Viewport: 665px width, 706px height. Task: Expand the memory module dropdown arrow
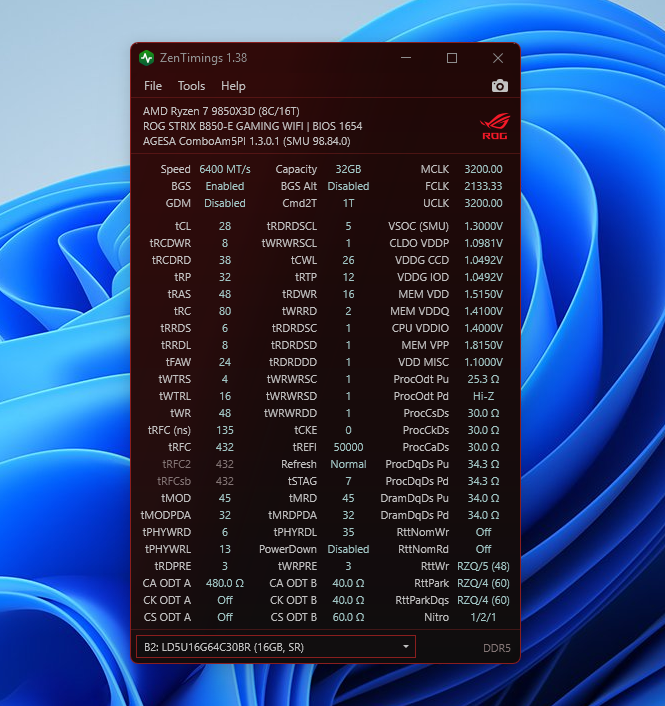[x=406, y=647]
